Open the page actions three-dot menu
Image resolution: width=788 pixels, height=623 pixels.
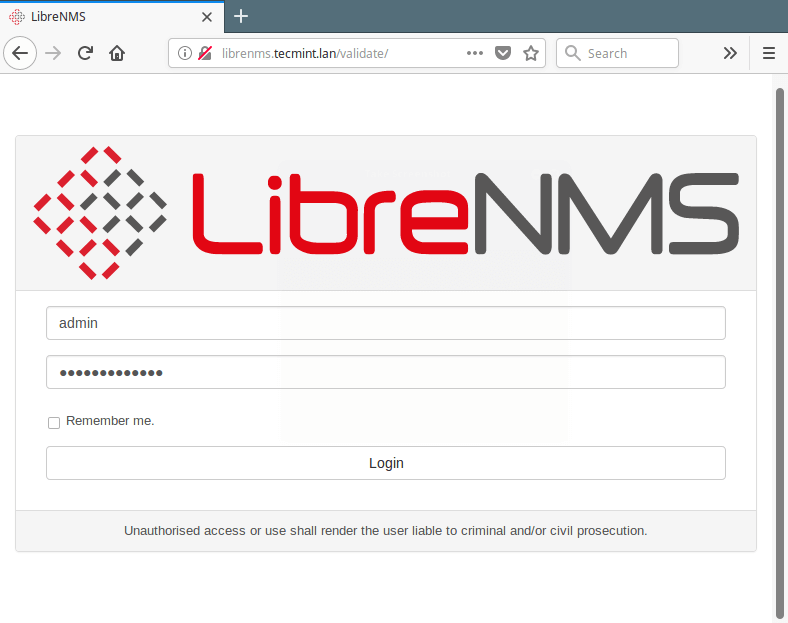click(474, 53)
